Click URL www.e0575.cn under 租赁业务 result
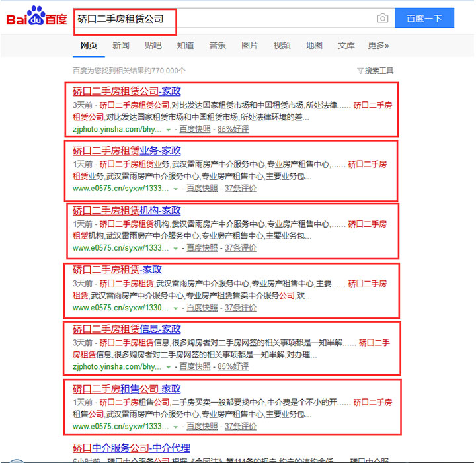Image resolution: width=476 pixels, height=463 pixels. pos(120,189)
